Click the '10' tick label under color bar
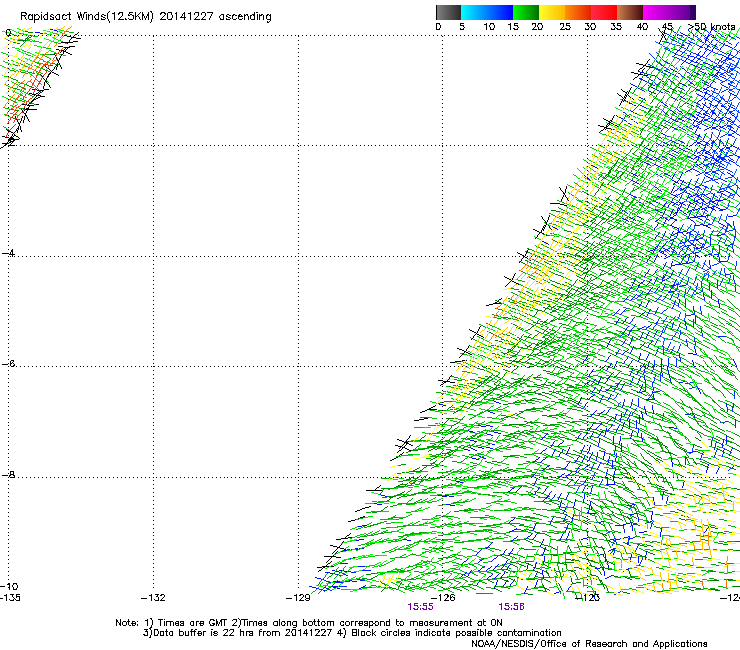Screen dimensions: 740x650 click(489, 27)
